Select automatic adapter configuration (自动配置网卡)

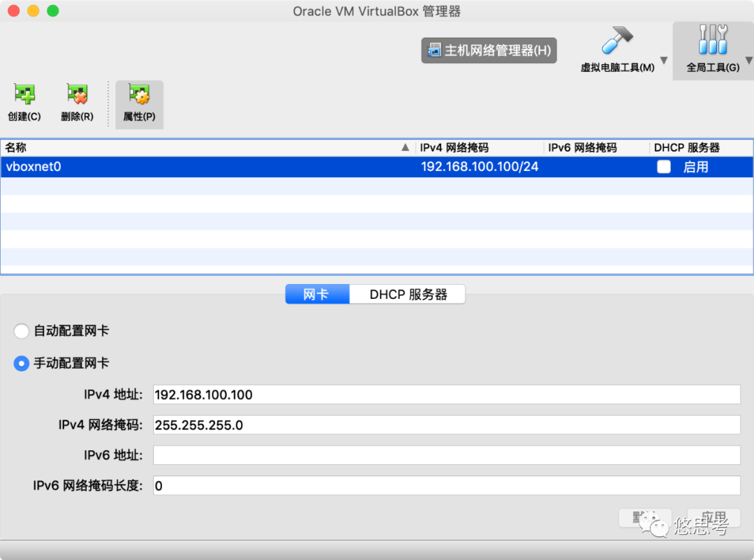pos(21,331)
